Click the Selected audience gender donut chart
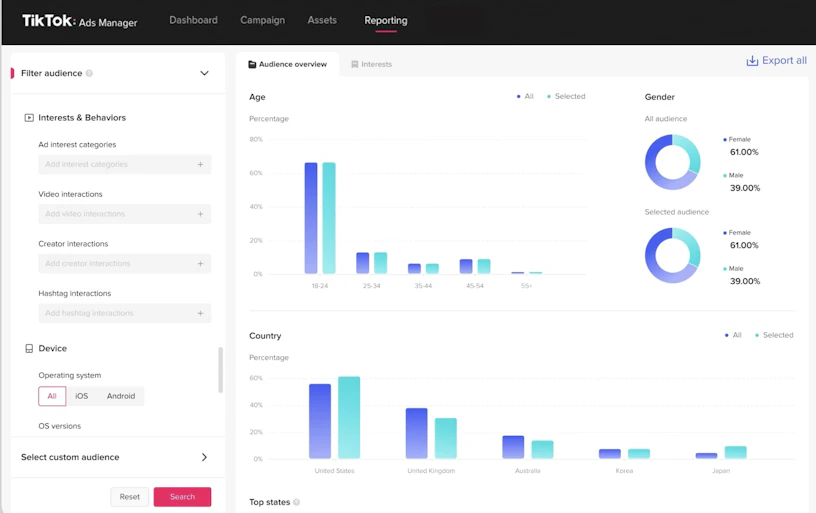The width and height of the screenshot is (816, 513). (x=672, y=255)
